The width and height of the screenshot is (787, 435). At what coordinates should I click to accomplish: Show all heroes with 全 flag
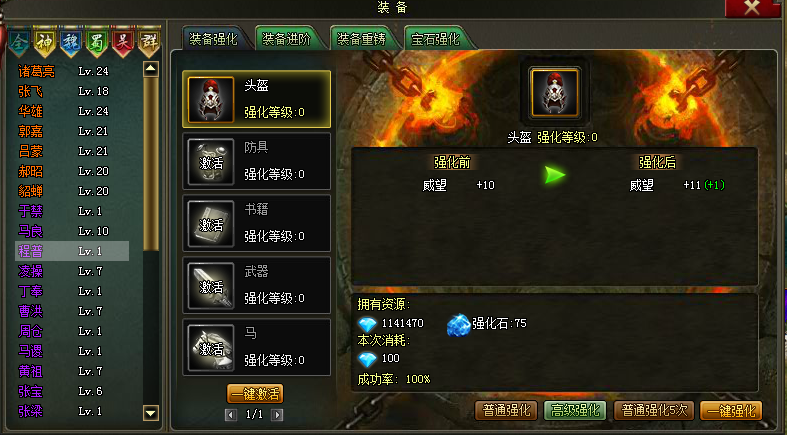coord(19,43)
